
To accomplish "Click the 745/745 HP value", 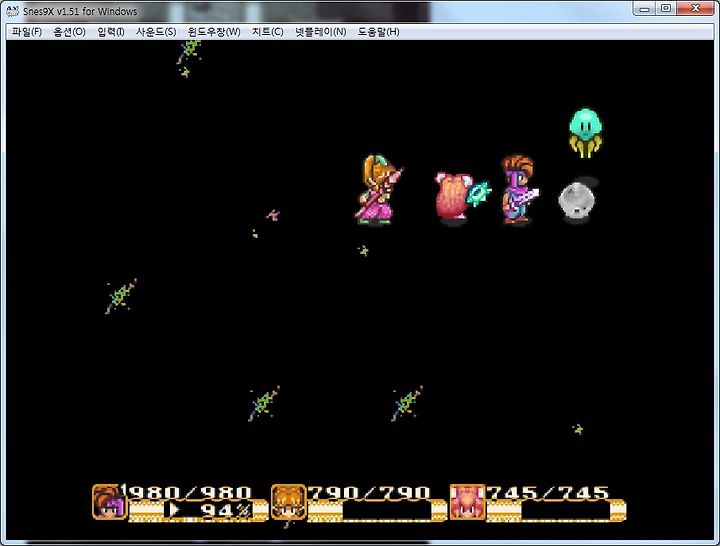I will [x=547, y=492].
